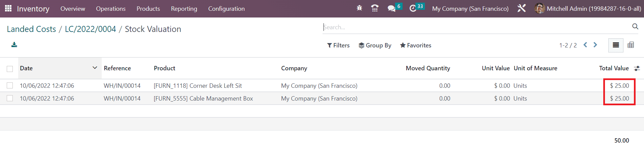Click the export download icon
This screenshot has height=150, width=644.
(x=14, y=45)
